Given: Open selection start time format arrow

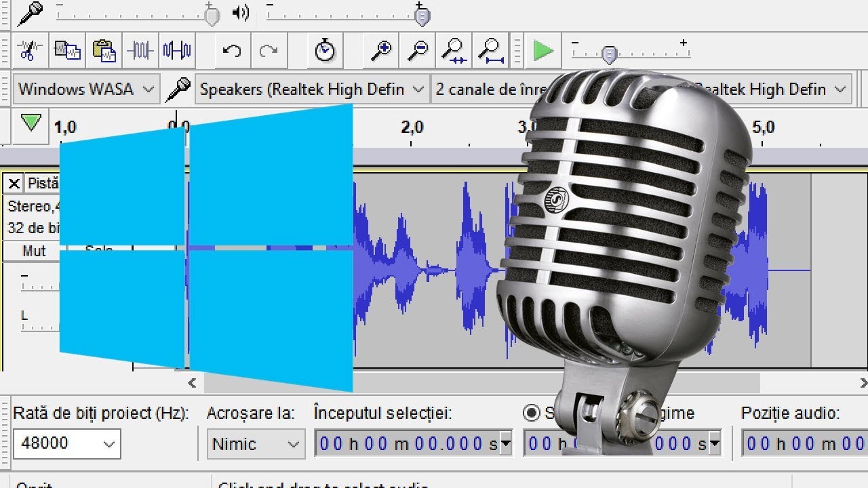Looking at the screenshot, I should click(x=506, y=444).
